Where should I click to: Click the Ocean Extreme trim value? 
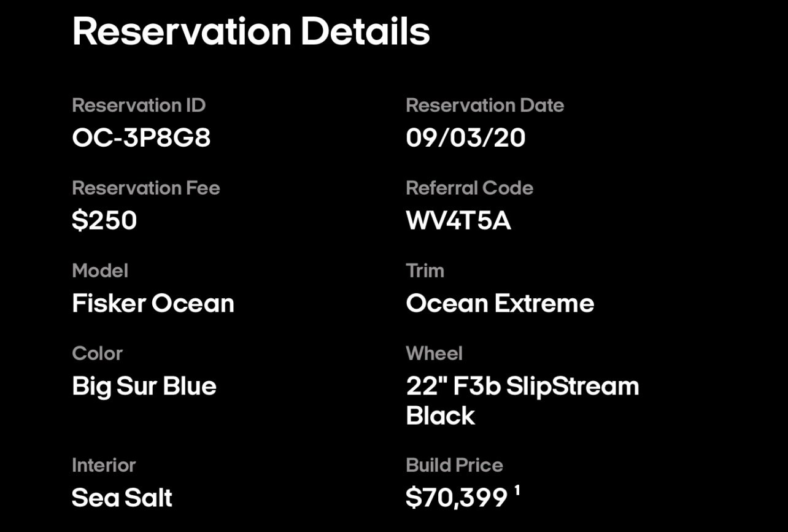500,303
